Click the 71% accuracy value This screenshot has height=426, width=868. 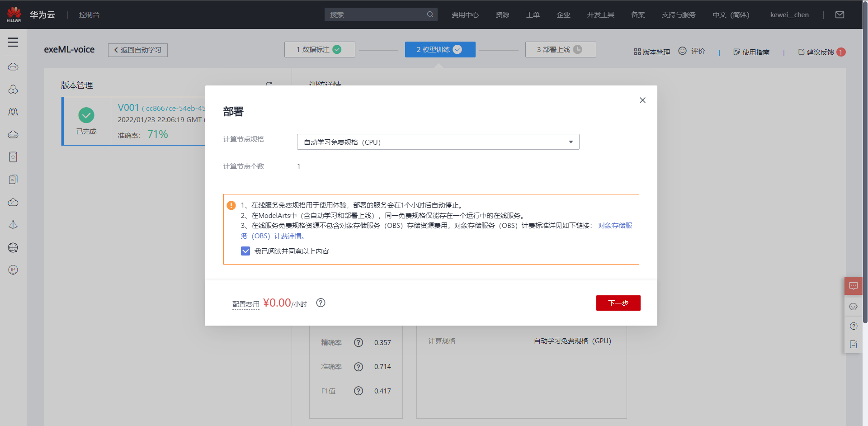[x=158, y=134]
